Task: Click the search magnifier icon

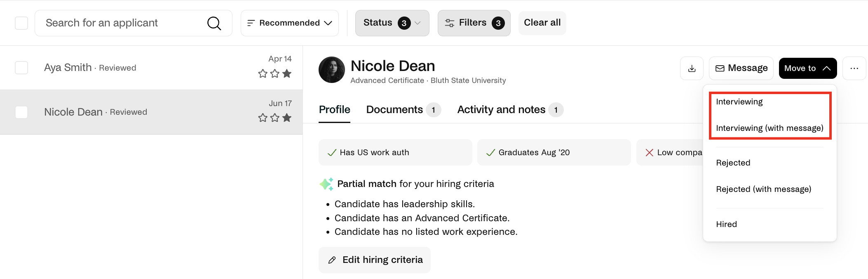Action: (214, 23)
